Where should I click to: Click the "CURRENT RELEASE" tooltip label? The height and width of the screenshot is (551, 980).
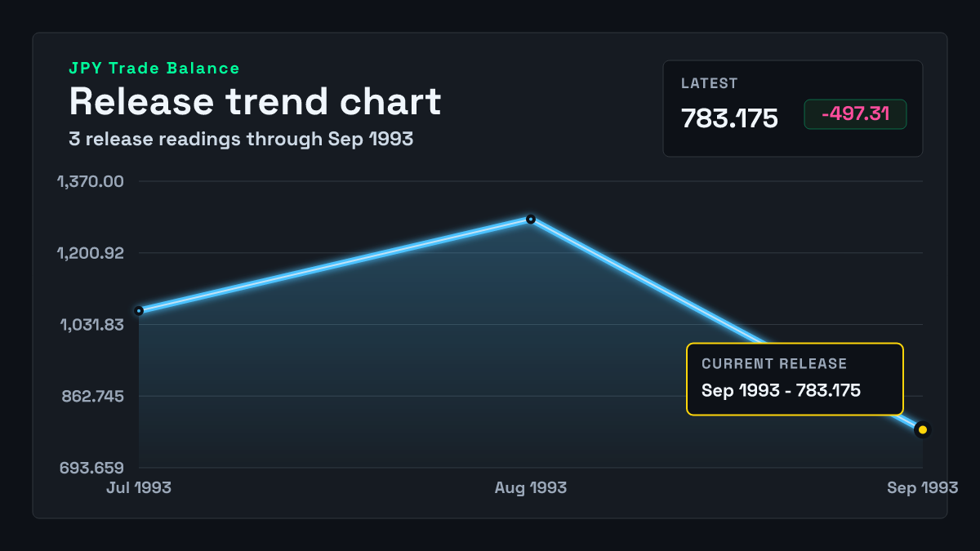coord(774,364)
